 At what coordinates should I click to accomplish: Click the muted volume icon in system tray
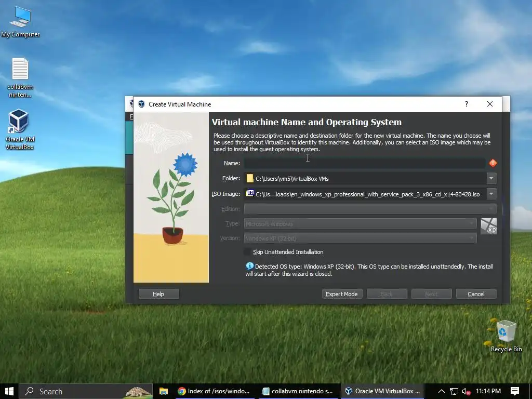(467, 391)
